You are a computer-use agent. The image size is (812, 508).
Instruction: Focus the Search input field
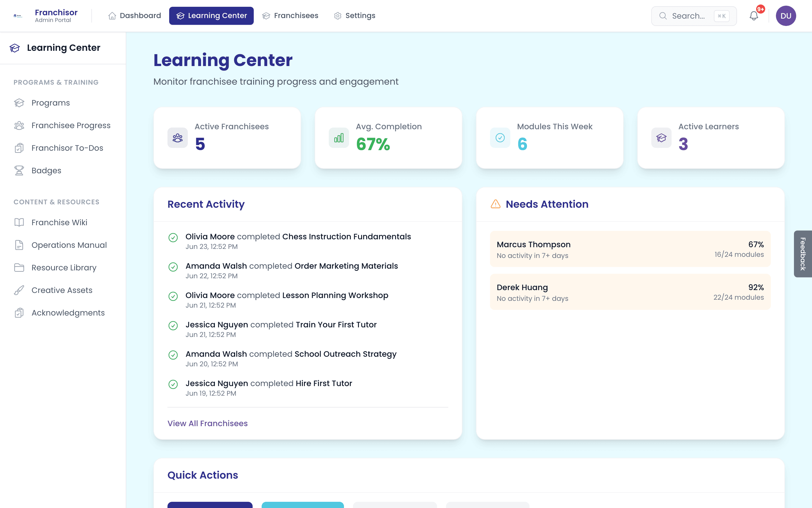[694, 16]
